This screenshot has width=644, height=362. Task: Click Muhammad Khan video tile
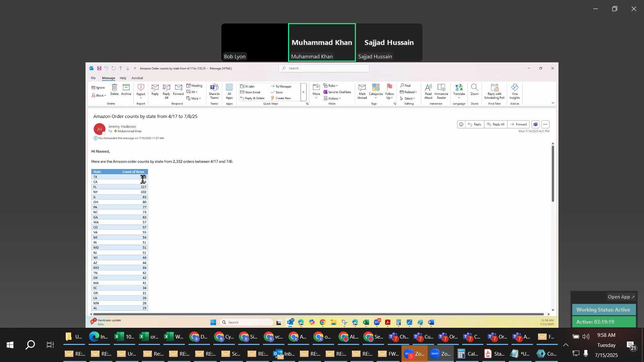(x=322, y=43)
